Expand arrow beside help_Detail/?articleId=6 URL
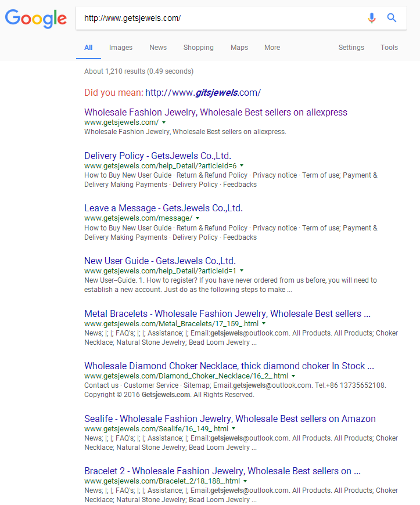Screen dimensions: 420x505 (x=242, y=165)
